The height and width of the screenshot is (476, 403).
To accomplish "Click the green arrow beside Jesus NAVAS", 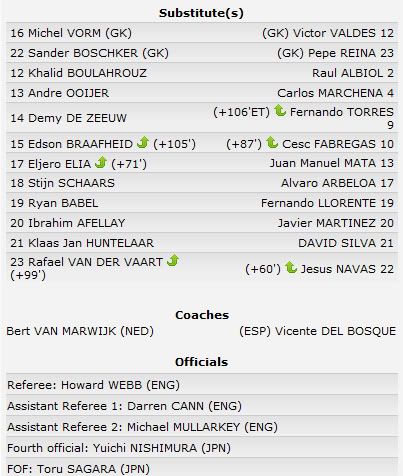I will [291, 267].
